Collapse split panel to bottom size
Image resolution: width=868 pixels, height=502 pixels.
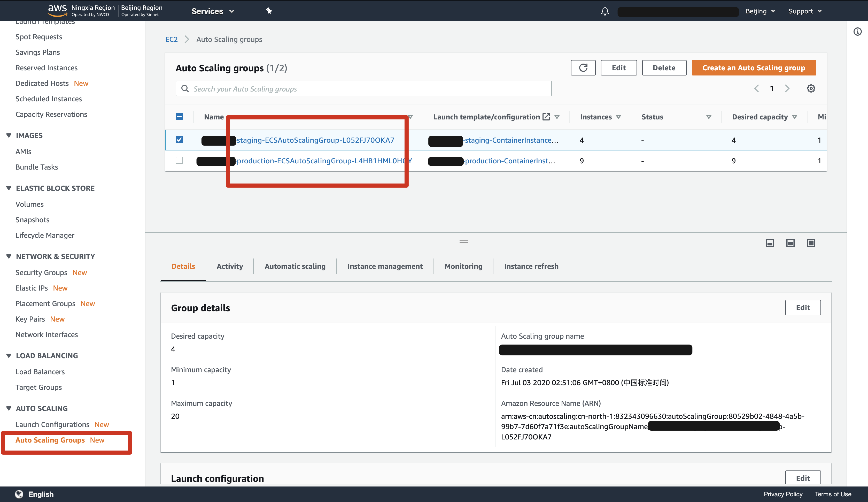coord(770,243)
